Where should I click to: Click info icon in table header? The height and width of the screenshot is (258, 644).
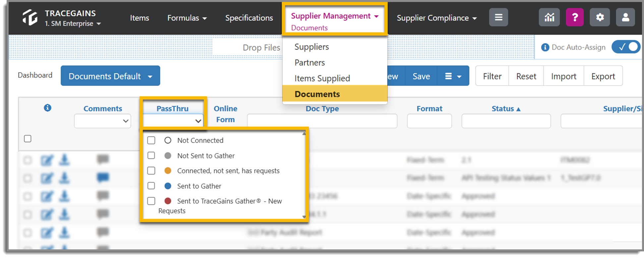(x=48, y=108)
